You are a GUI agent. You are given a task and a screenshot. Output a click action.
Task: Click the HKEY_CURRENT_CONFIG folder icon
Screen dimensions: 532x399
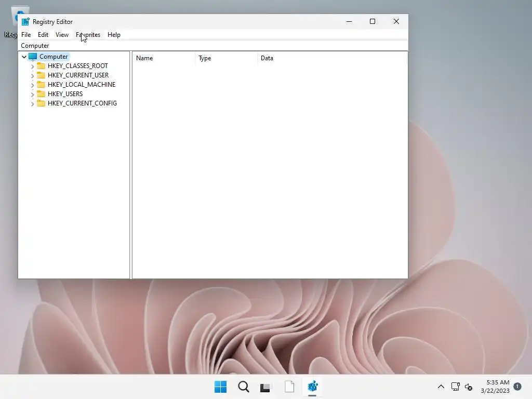41,103
